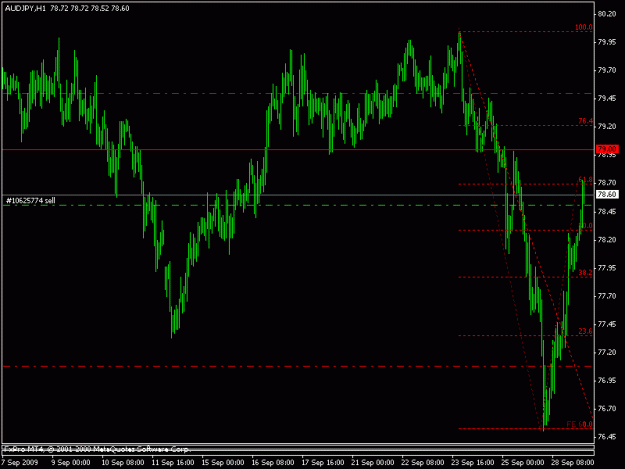Click the 76.95 price scale value
Image resolution: width=625 pixels, height=469 pixels.
tap(606, 381)
